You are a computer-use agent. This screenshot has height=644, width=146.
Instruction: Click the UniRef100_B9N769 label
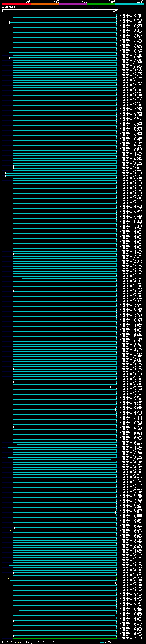coord(131,63)
